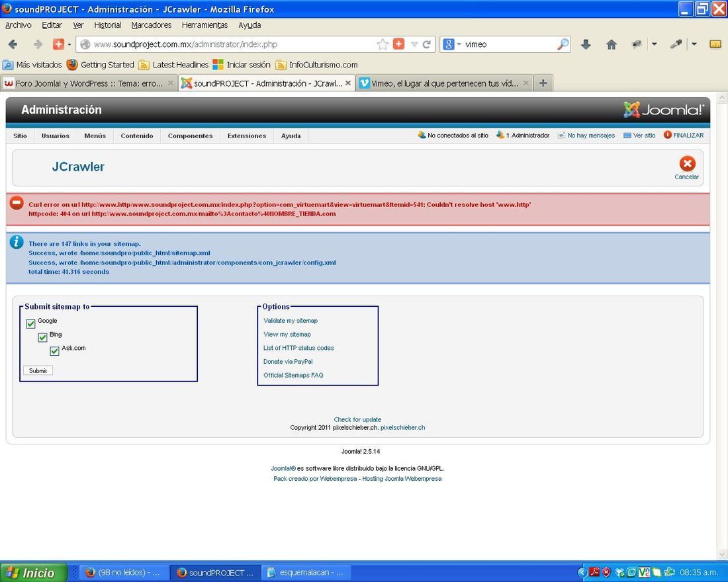Click View my sitemap link
The width and height of the screenshot is (728, 582).
(287, 334)
